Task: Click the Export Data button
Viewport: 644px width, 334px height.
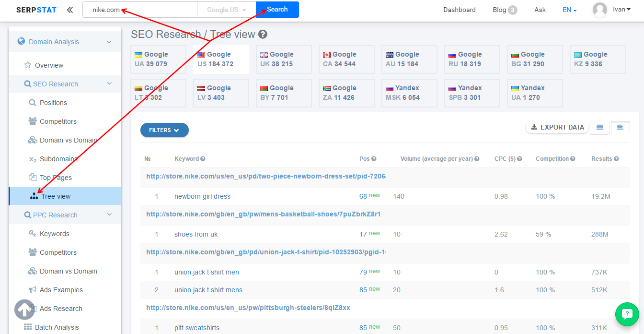Action: (557, 127)
